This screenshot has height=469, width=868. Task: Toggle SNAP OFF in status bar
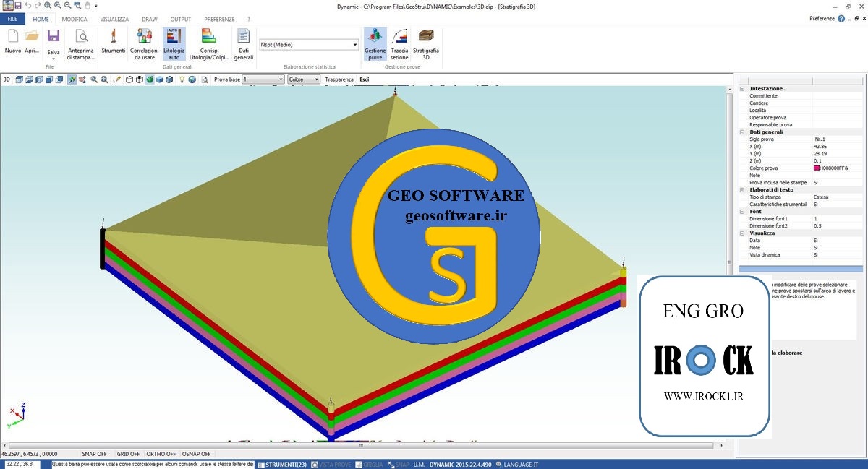coord(94,454)
